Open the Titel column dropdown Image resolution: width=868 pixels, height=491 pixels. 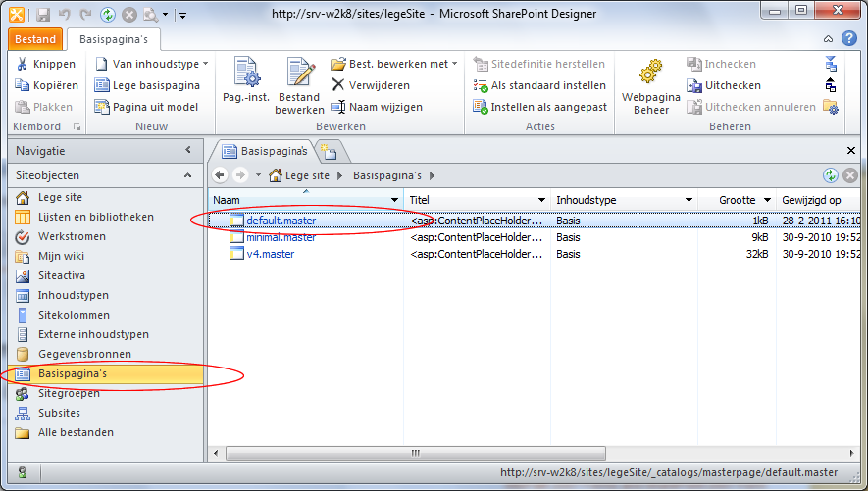coord(542,200)
